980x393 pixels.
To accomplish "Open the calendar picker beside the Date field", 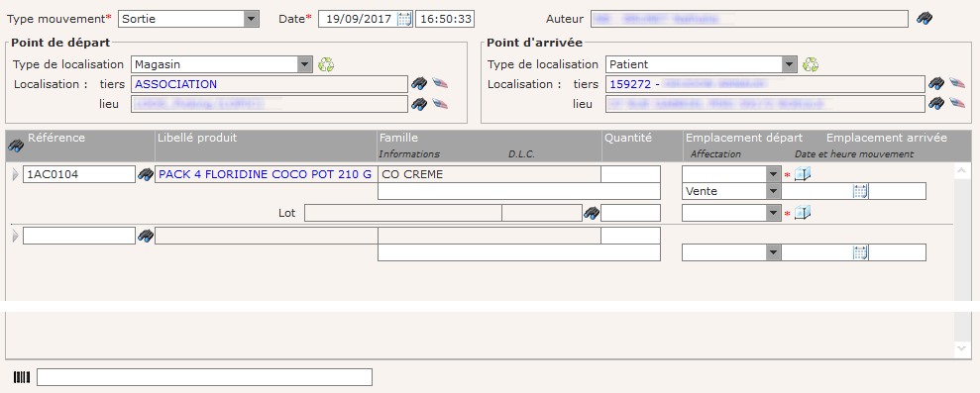I will click(404, 19).
